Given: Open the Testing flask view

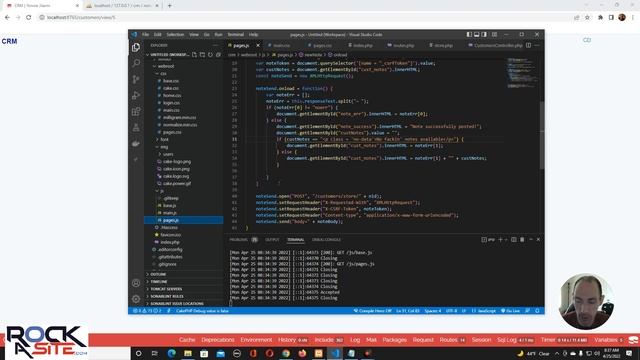Looking at the screenshot, I should point(136,127).
